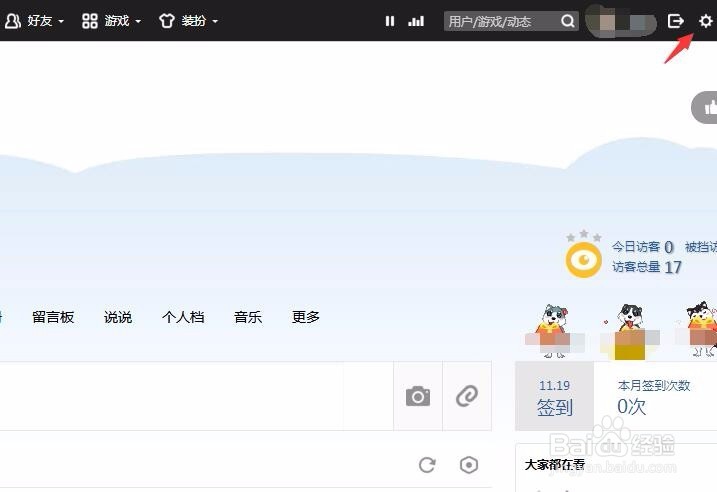
Task: Insert a link with paperclip icon
Action: [467, 396]
